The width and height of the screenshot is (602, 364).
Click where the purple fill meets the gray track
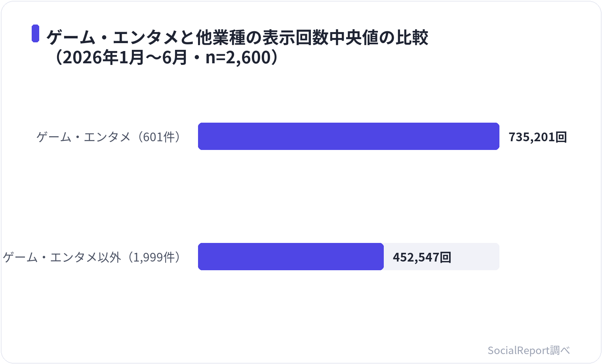point(384,257)
